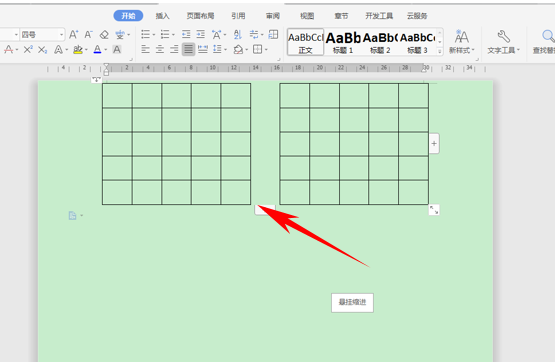555x362 pixels.
Task: Open the 开始 (Home) tab
Action: (x=128, y=16)
